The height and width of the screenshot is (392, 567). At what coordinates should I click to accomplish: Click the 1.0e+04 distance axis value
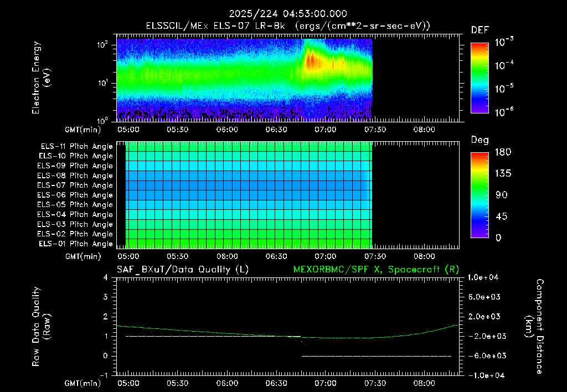pyautogui.click(x=483, y=277)
